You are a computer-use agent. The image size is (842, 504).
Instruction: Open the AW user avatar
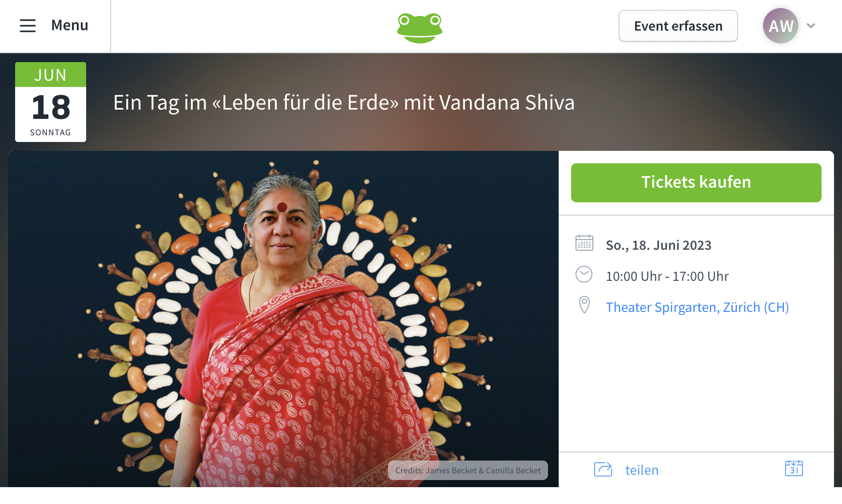point(781,26)
